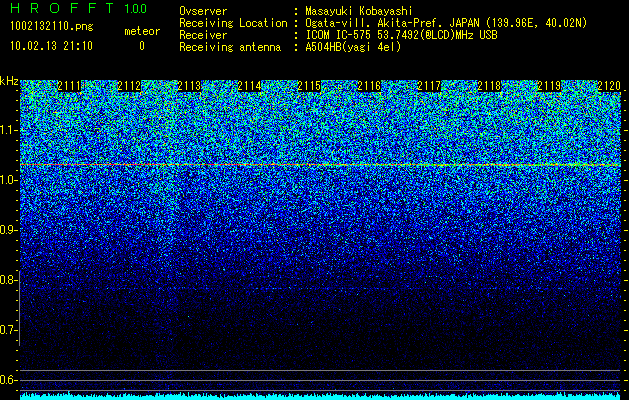Click the 2117 time marker
The height and width of the screenshot is (400, 629).
pos(429,86)
